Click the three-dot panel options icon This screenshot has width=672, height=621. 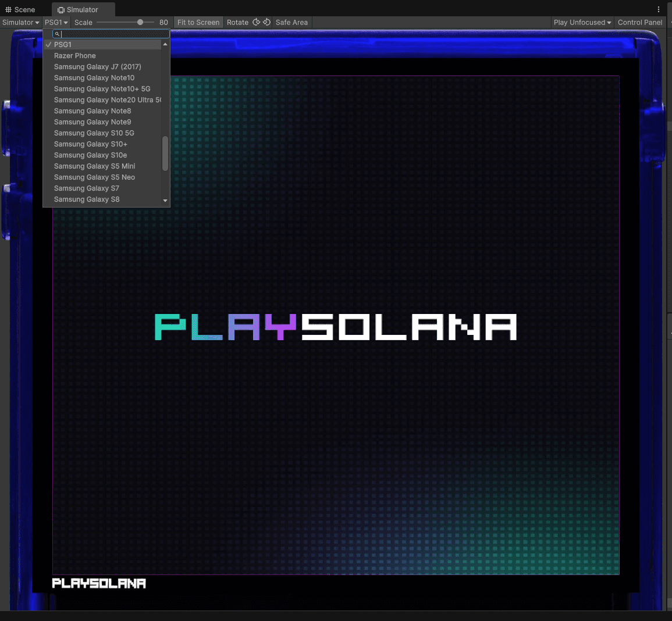point(659,9)
